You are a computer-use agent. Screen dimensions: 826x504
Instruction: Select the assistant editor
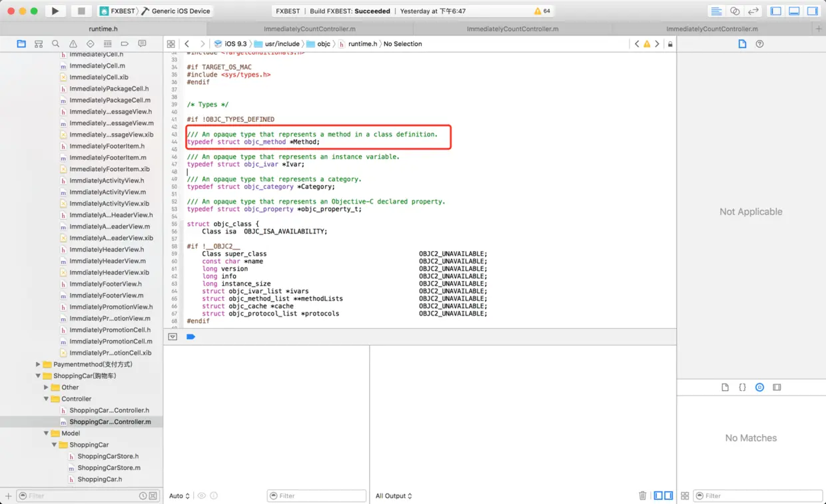[x=735, y=11]
